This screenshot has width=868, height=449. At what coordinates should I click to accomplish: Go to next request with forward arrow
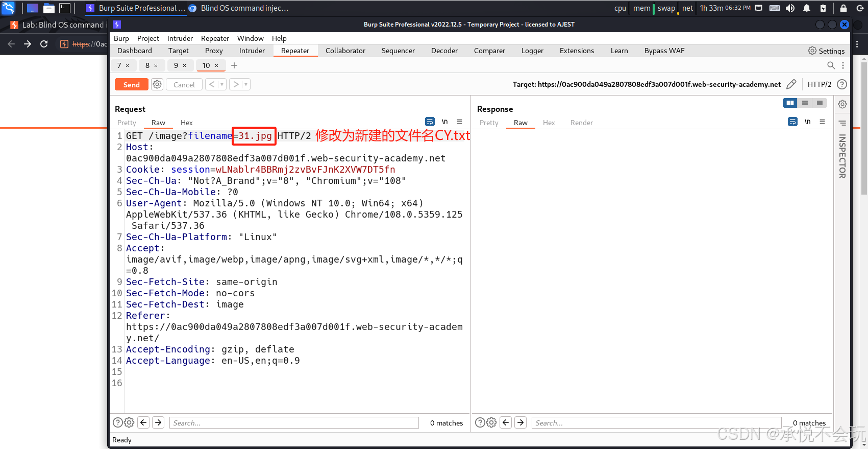click(236, 84)
